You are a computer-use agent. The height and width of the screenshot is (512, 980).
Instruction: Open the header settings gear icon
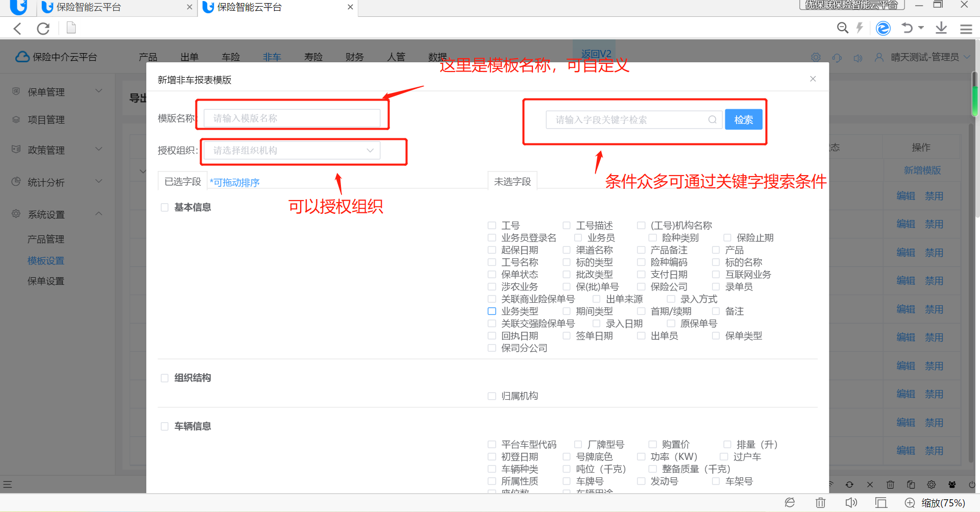tap(816, 57)
